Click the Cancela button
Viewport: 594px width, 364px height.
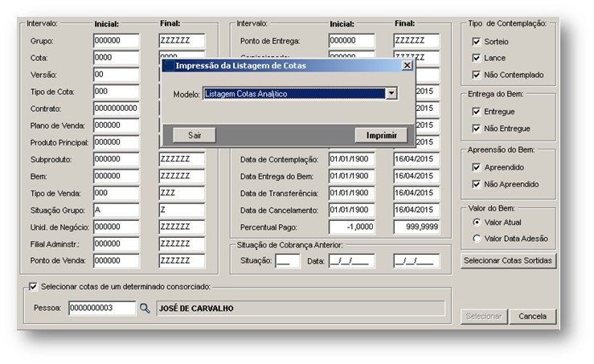(532, 317)
